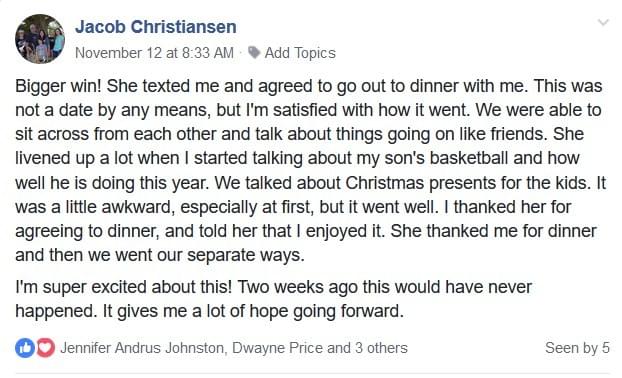
Task: Show the "3 others" who reacted
Action: 381,348
